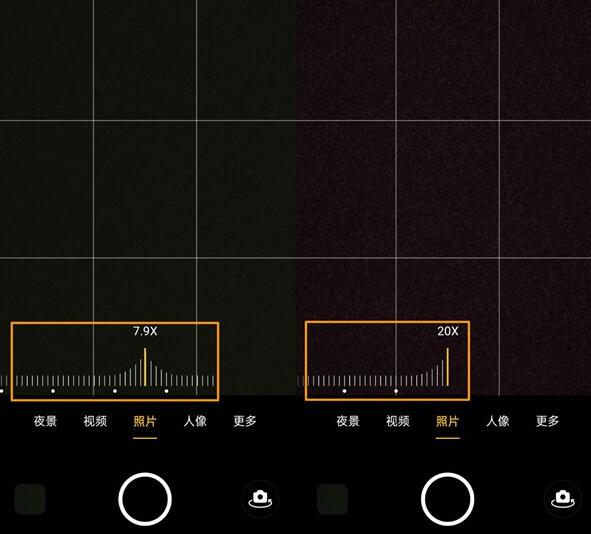The image size is (591, 534).
Task: Tap the shutter button in right screen
Action: (x=447, y=499)
